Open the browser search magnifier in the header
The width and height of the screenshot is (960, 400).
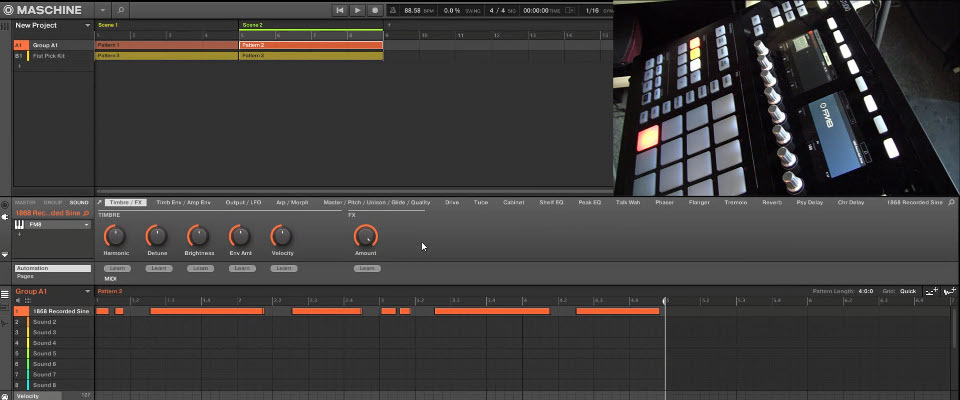click(x=121, y=10)
